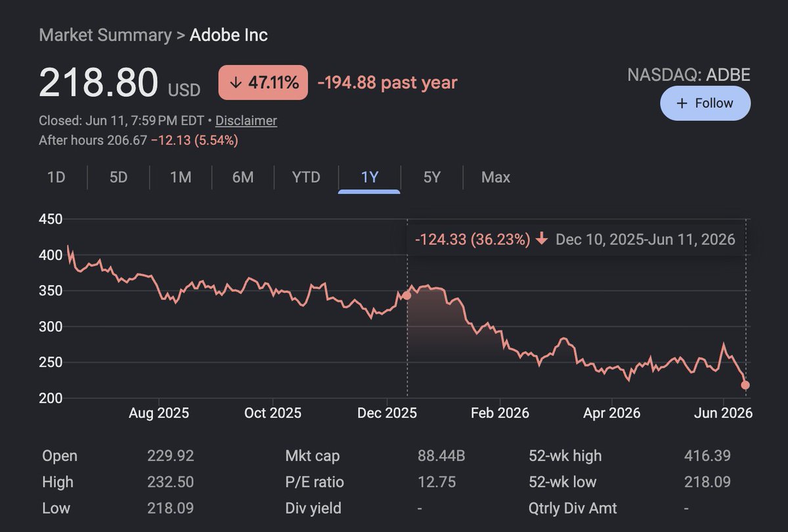Open the Disclaimer link
The image size is (788, 532).
click(x=246, y=121)
